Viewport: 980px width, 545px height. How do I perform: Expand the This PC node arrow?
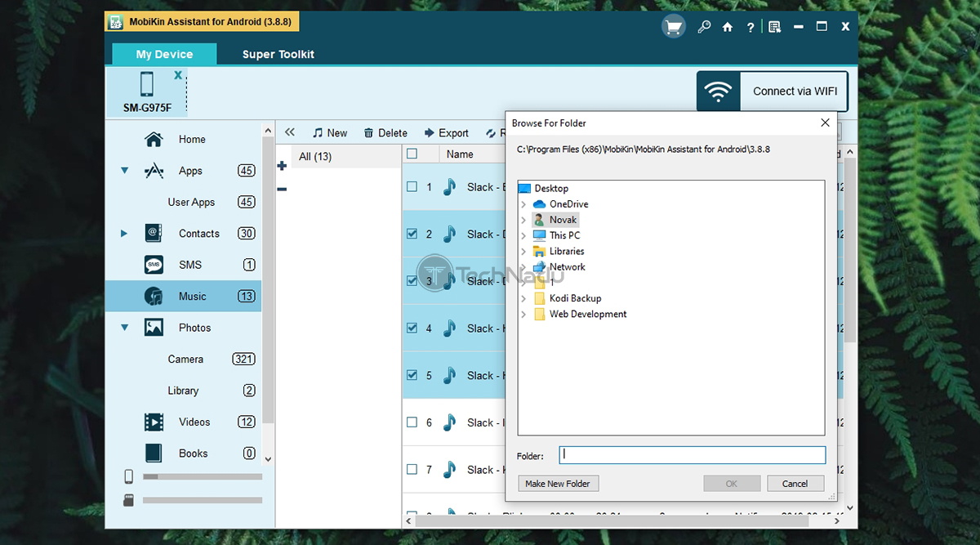pos(523,235)
